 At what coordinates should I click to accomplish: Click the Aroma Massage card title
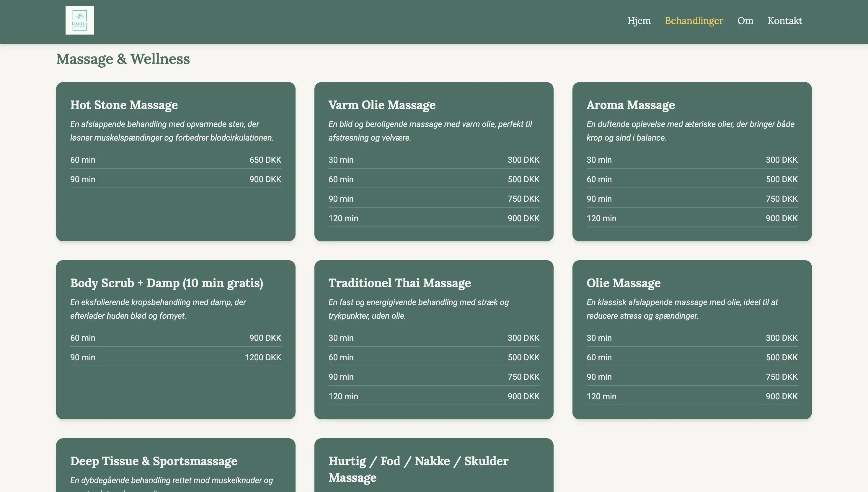631,105
